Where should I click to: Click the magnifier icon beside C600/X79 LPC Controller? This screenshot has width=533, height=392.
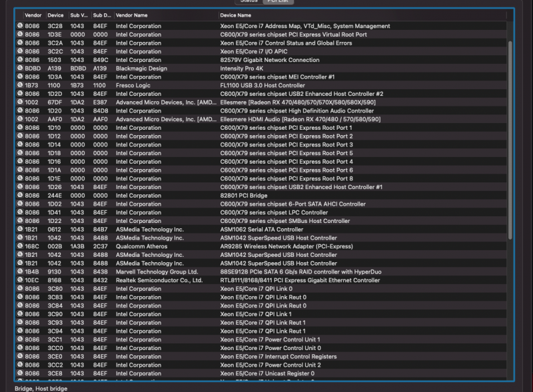[20, 212]
